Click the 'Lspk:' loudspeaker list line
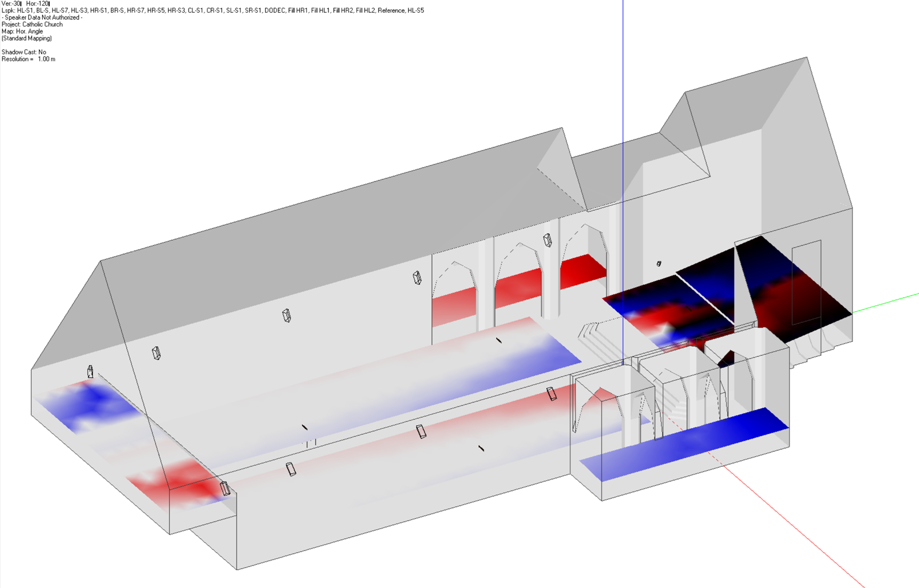The image size is (919, 588). (213, 11)
